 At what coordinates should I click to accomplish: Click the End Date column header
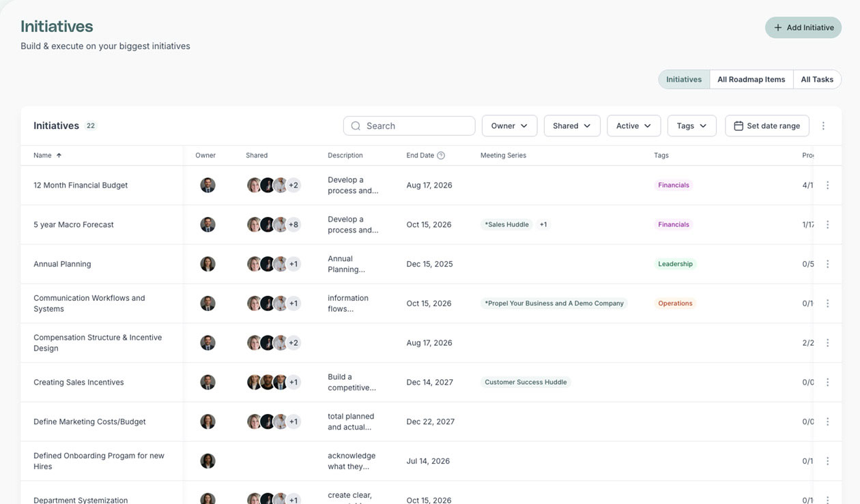pos(420,155)
